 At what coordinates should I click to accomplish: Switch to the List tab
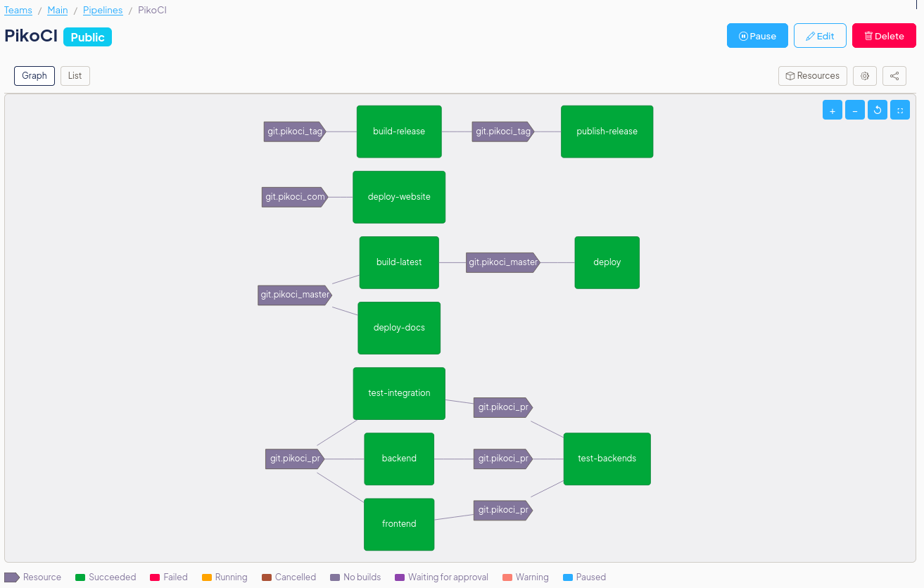(x=75, y=76)
